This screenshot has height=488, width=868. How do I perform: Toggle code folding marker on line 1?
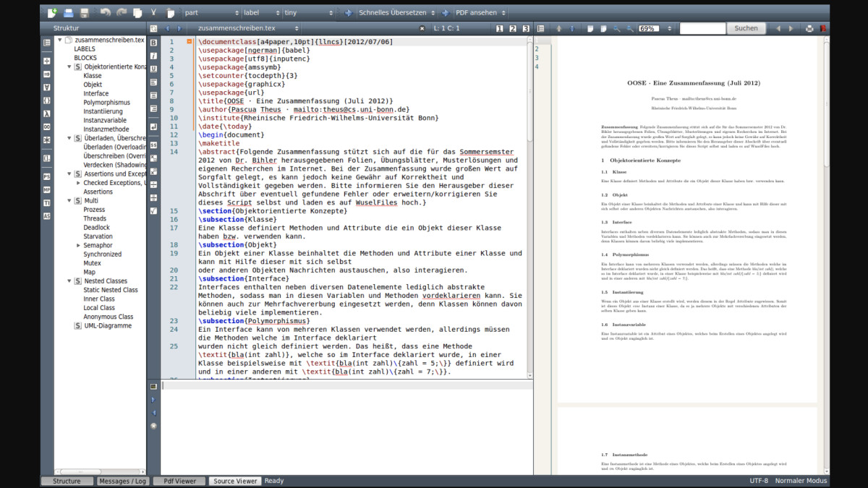[x=190, y=42]
